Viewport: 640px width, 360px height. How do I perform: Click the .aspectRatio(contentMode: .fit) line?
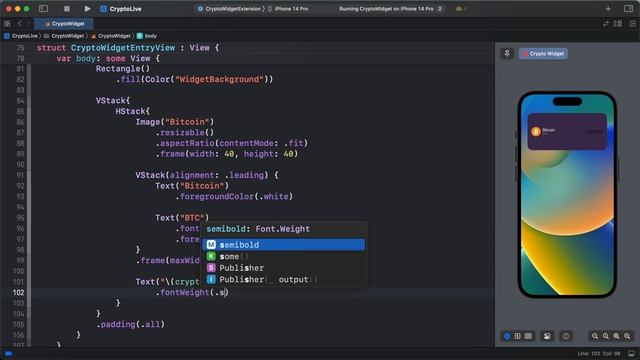coord(231,143)
